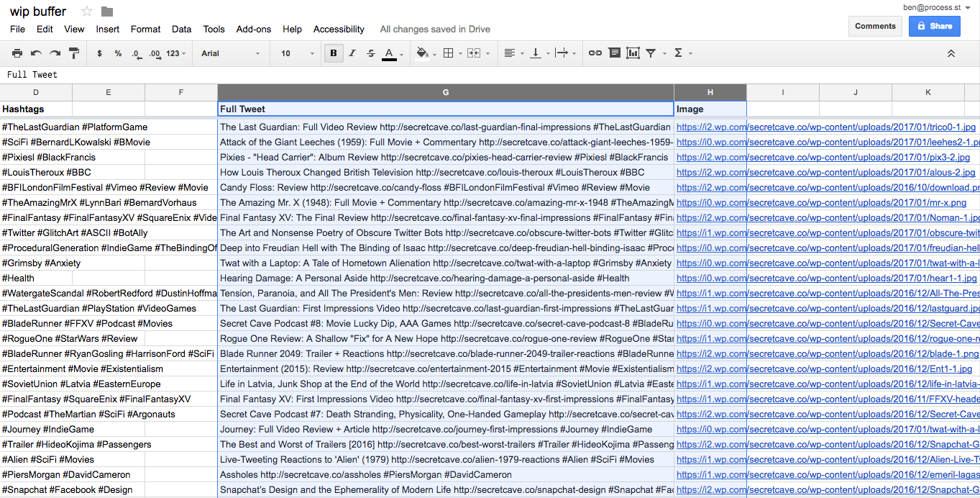Screen dimensions: 980x498
Task: Click 'All changes saved in Drive' link
Action: click(x=435, y=29)
